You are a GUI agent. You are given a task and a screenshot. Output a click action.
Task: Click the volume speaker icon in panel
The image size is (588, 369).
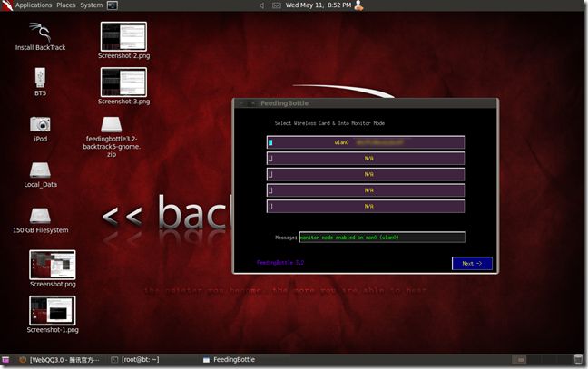click(x=261, y=5)
